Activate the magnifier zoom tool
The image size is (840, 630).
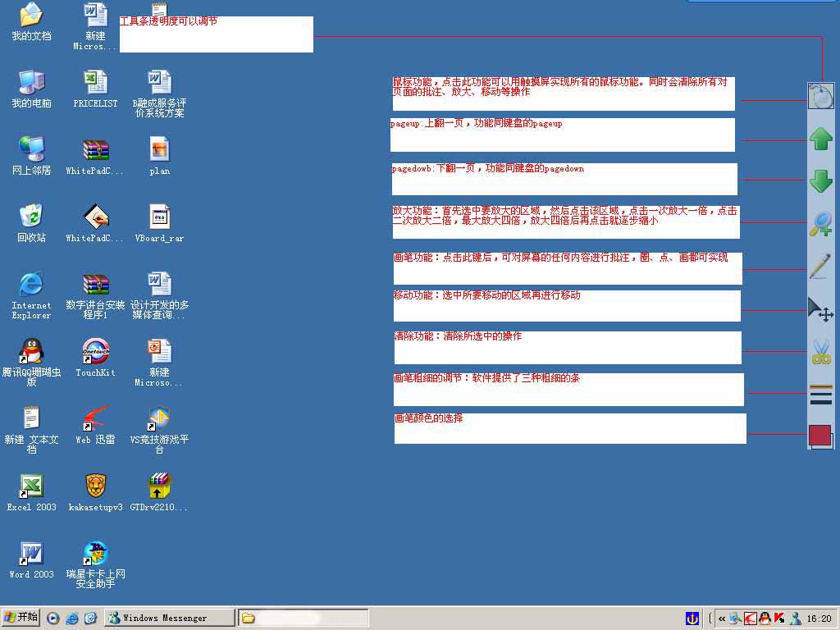(820, 224)
